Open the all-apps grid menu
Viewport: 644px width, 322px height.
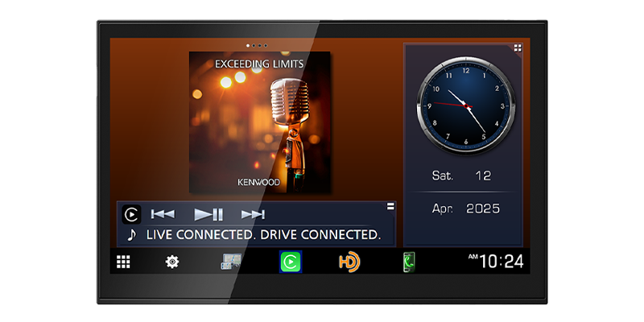coord(122,262)
